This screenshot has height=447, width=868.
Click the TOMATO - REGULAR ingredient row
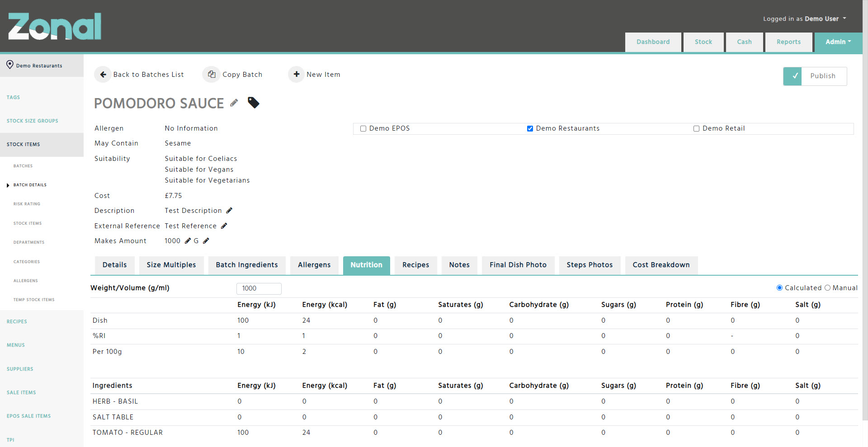(x=474, y=433)
